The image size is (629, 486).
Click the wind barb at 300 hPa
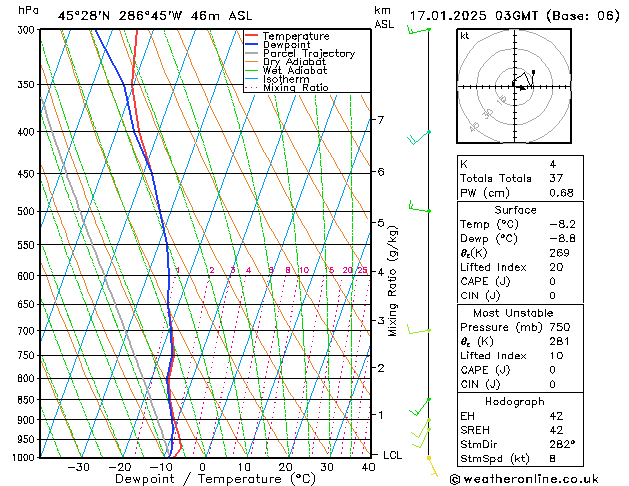click(418, 31)
